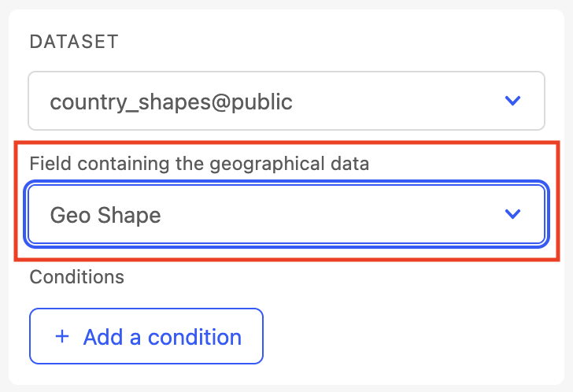Select the "country_shapes@public" text in the dataset box
The height and width of the screenshot is (392, 573).
171,102
